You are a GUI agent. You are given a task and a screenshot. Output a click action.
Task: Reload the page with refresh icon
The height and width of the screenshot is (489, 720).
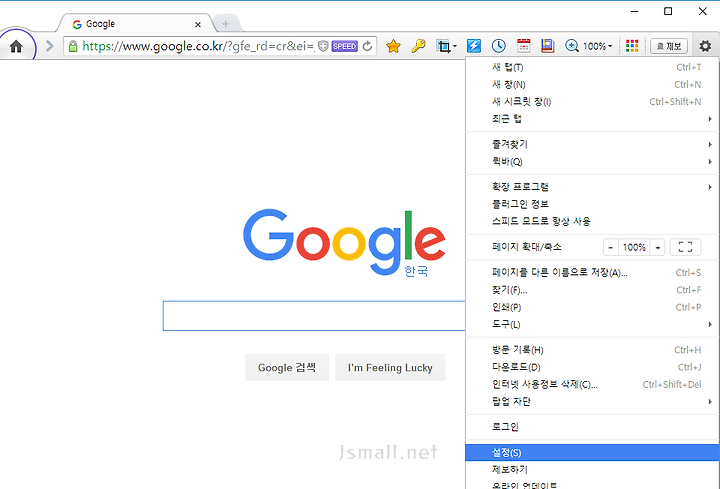pyautogui.click(x=367, y=46)
